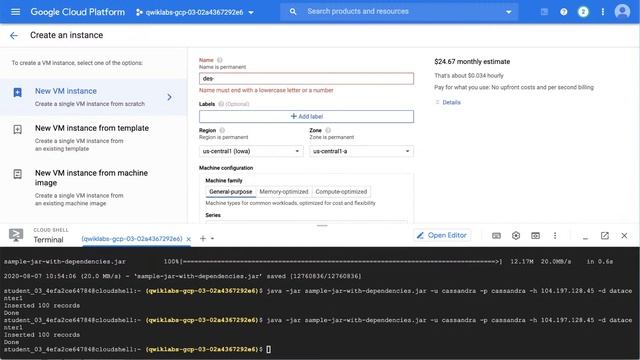Open the Region dropdown us-central1 (Iowa)
This screenshot has width=640, height=360.
251,151
